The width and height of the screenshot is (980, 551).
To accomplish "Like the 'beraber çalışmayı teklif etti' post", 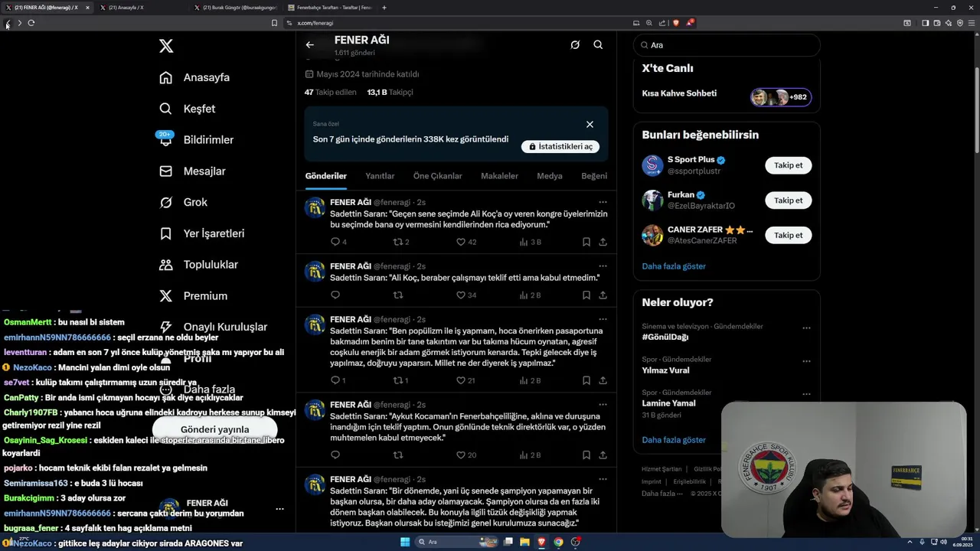I will tap(466, 295).
